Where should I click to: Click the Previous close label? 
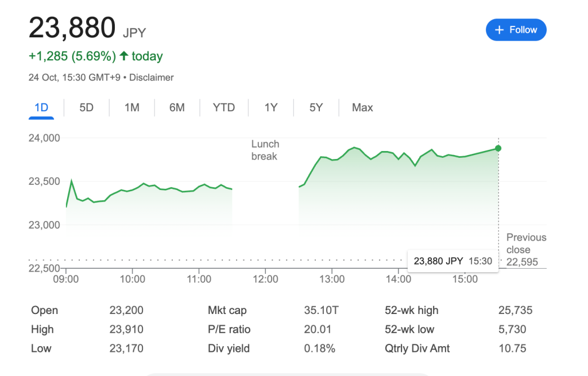click(526, 243)
